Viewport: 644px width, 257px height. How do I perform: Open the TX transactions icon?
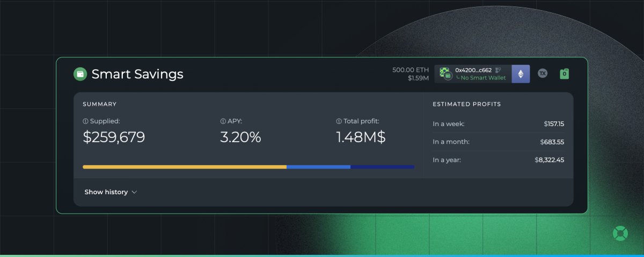[543, 74]
